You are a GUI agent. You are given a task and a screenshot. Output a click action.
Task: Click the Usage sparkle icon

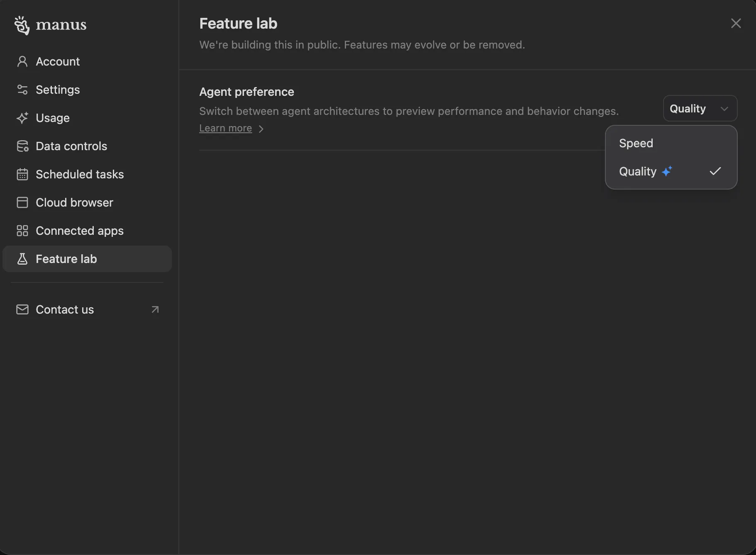[x=22, y=118]
